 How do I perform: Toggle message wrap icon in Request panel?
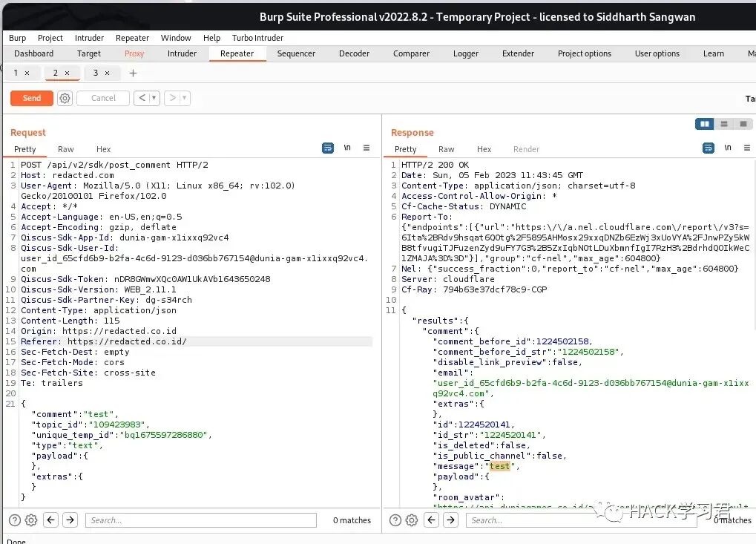328,148
